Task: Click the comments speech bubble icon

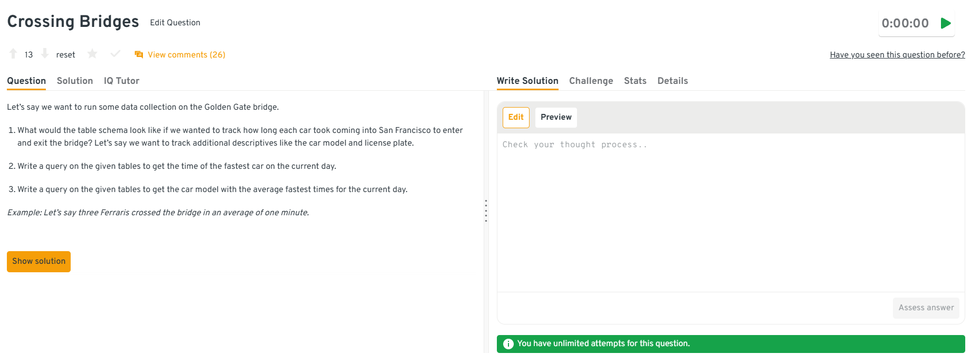Action: pos(139,54)
